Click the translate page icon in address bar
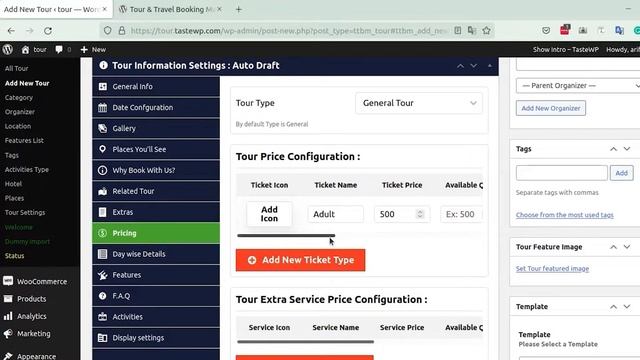The image size is (640, 360). coord(472,31)
